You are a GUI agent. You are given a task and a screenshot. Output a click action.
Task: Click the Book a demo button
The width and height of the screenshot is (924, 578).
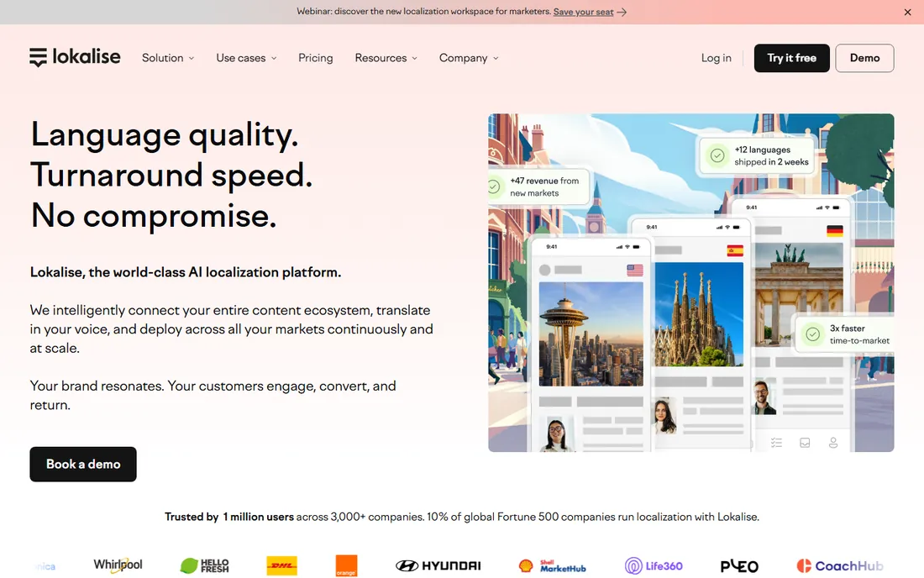(x=83, y=465)
